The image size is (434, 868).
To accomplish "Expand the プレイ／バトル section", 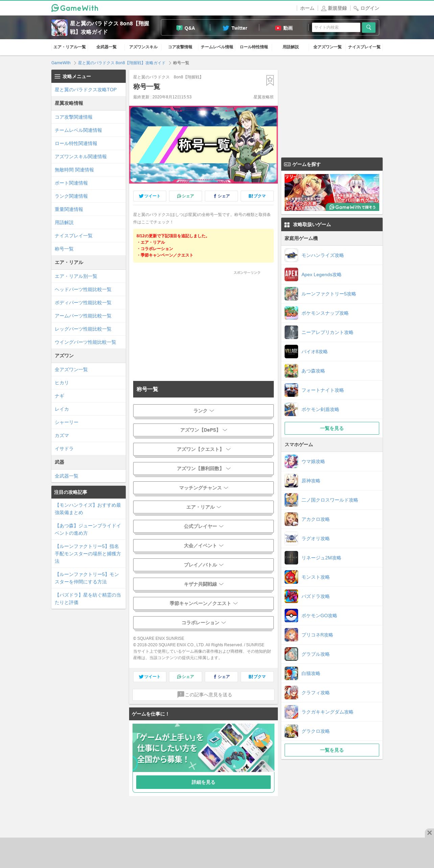I will click(203, 565).
